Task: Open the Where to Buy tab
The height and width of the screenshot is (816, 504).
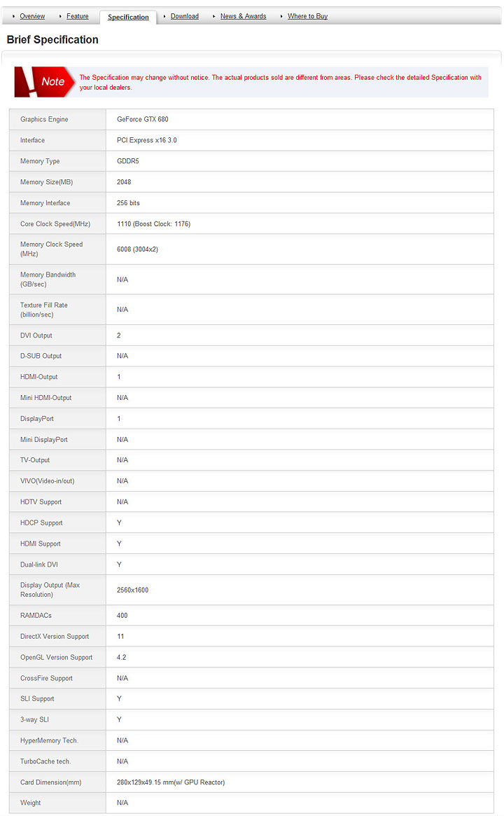Action: pyautogui.click(x=307, y=16)
